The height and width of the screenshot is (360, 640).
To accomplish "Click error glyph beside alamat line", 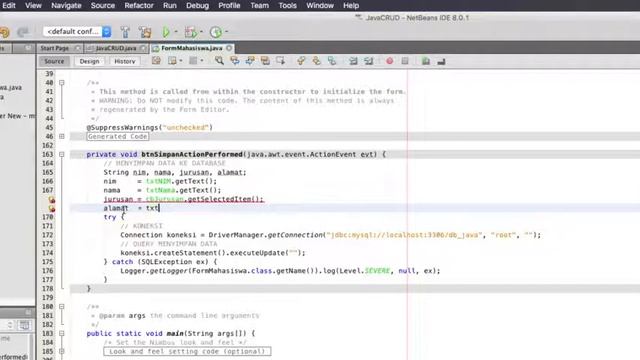I will pos(52,209).
